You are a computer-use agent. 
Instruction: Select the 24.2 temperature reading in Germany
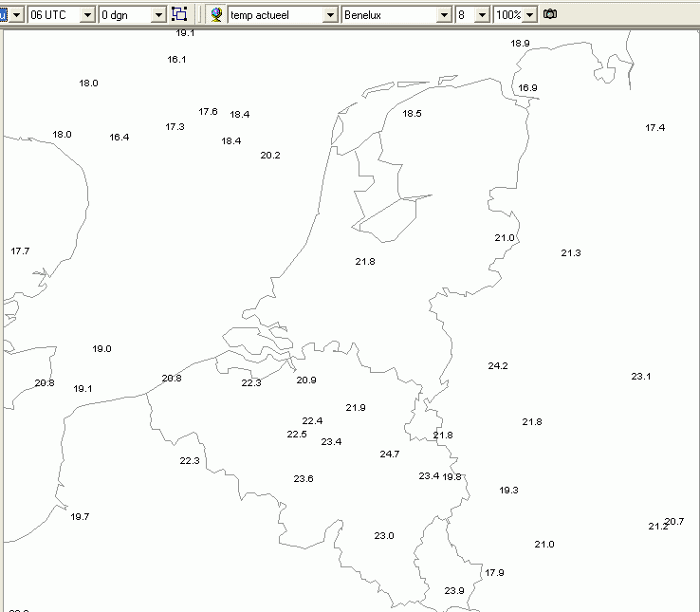coord(498,366)
